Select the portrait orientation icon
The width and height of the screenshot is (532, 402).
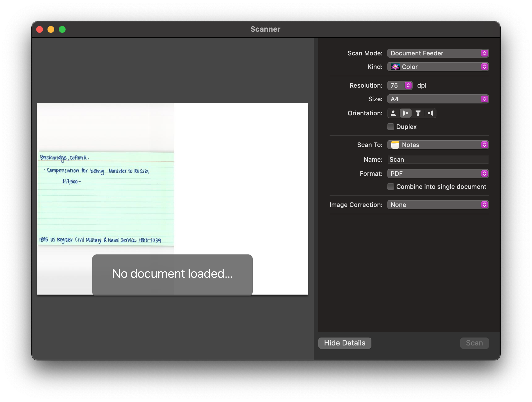[x=393, y=113]
